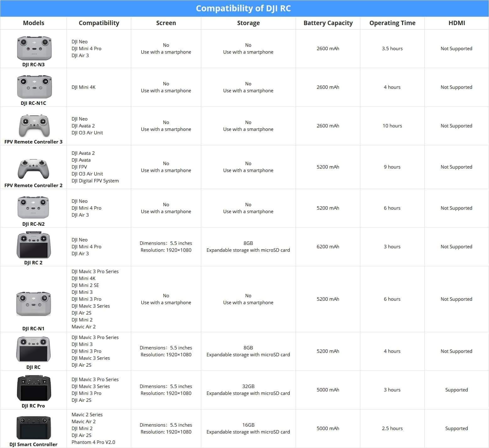Click the DJI RC-N3 controller image

pyautogui.click(x=34, y=48)
